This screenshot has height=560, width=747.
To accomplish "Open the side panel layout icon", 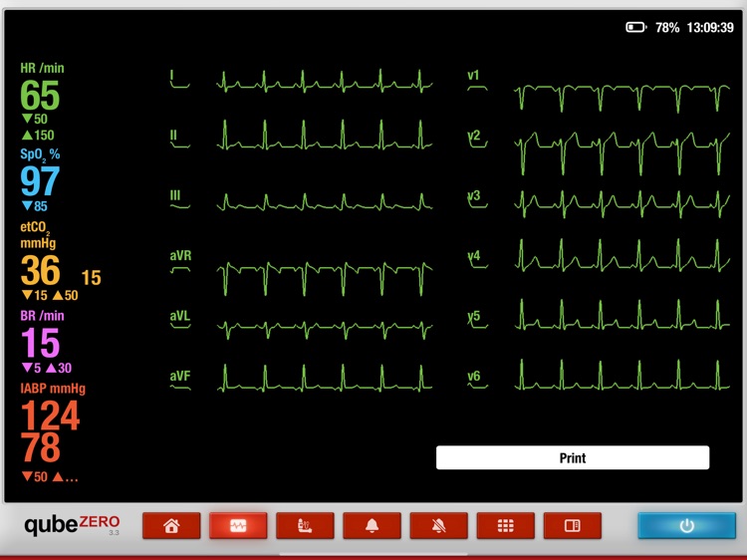I will 572,526.
